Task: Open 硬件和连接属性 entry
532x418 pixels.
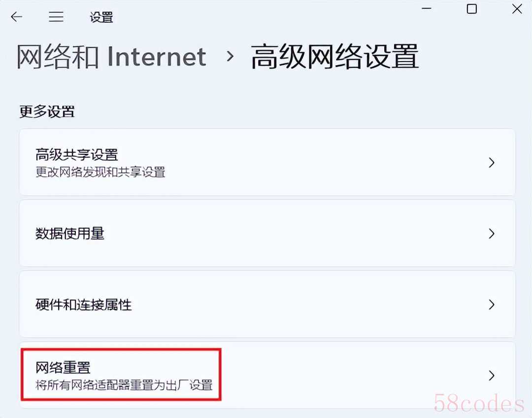Action: [267, 304]
